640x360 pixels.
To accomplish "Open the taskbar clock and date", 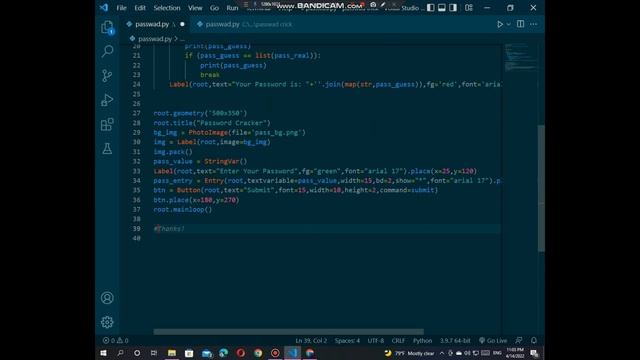I will [515, 353].
